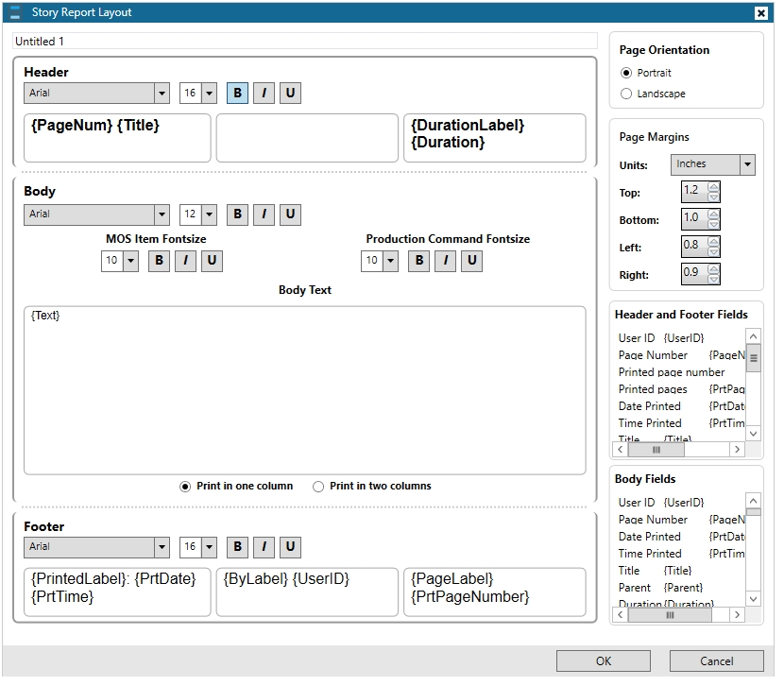Toggle Underline for MOS Item Fontsize
The image size is (784, 686).
212,261
